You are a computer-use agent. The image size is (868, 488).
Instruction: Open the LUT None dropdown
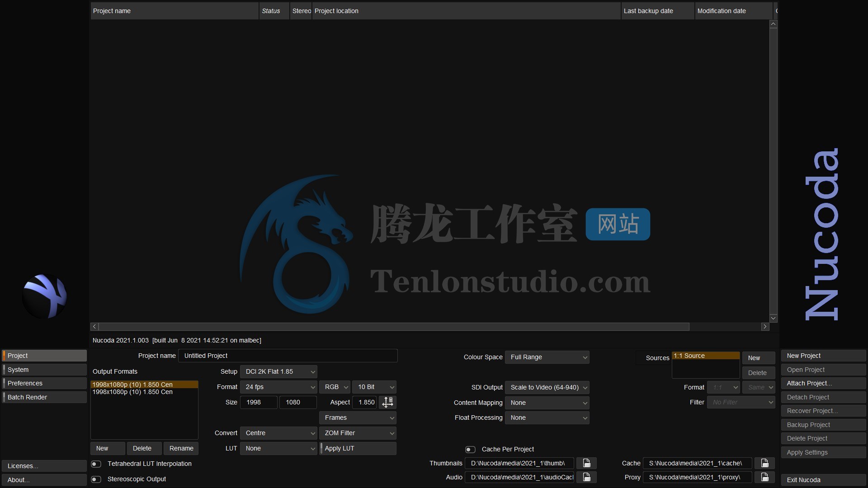click(x=278, y=448)
